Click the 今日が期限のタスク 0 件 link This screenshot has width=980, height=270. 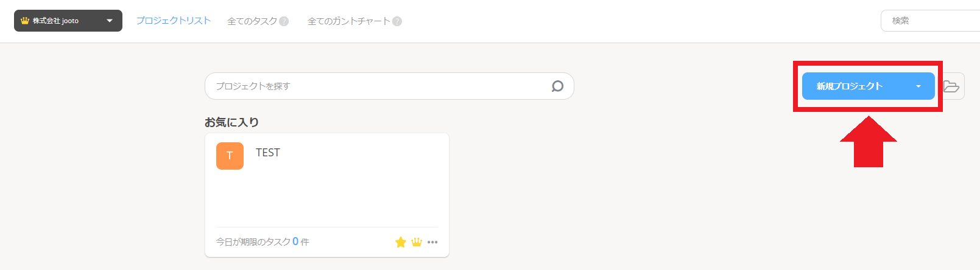(263, 242)
